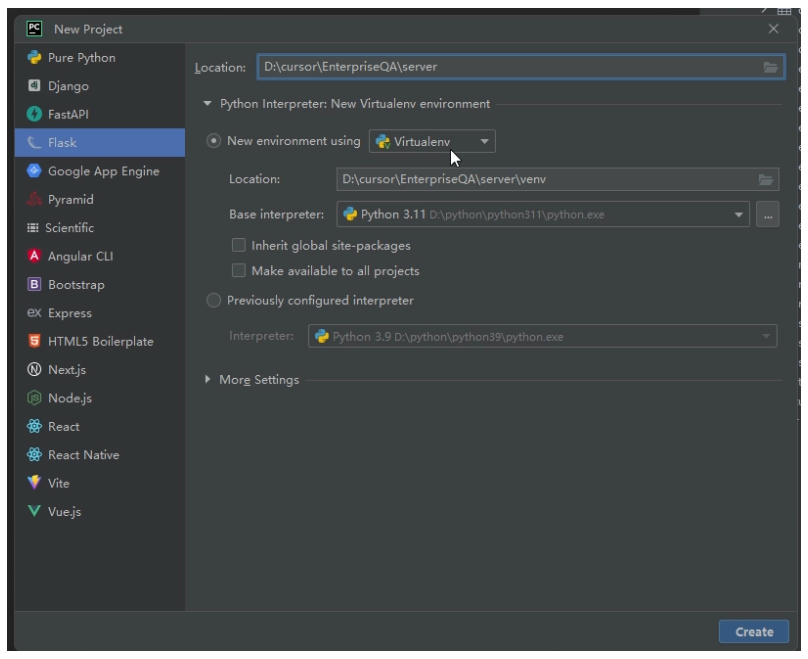Click the More Settings label
Image resolution: width=808 pixels, height=659 pixels.
click(x=259, y=380)
